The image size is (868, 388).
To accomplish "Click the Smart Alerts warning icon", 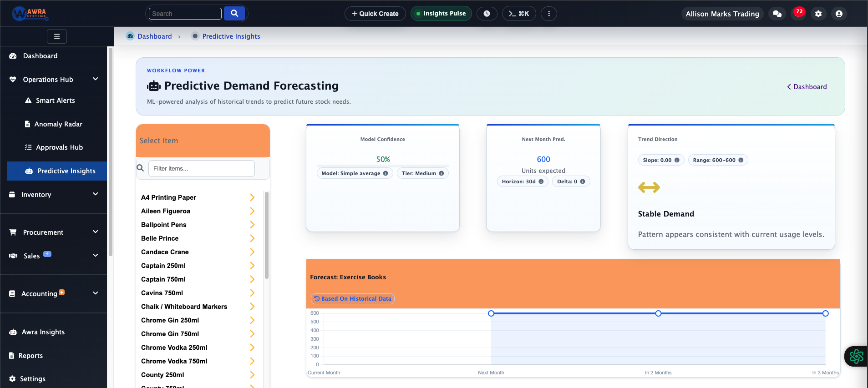I will point(28,101).
